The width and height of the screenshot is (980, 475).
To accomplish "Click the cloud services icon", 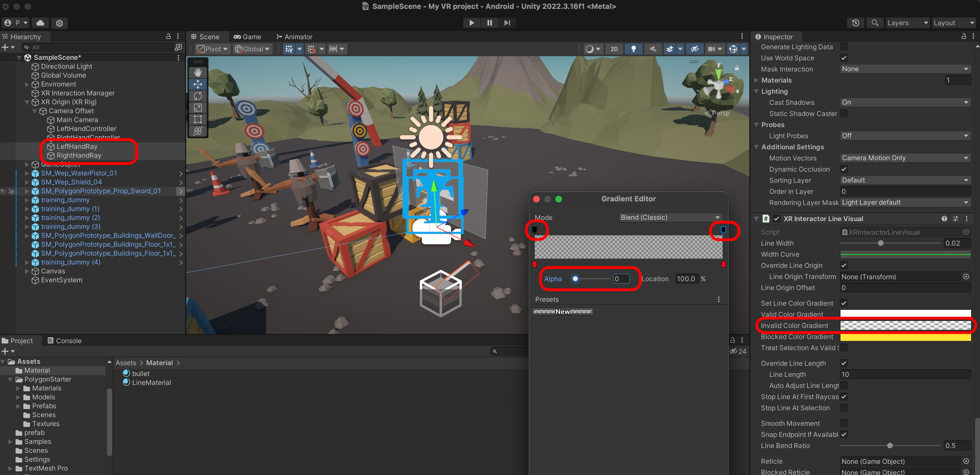I will click(x=40, y=23).
